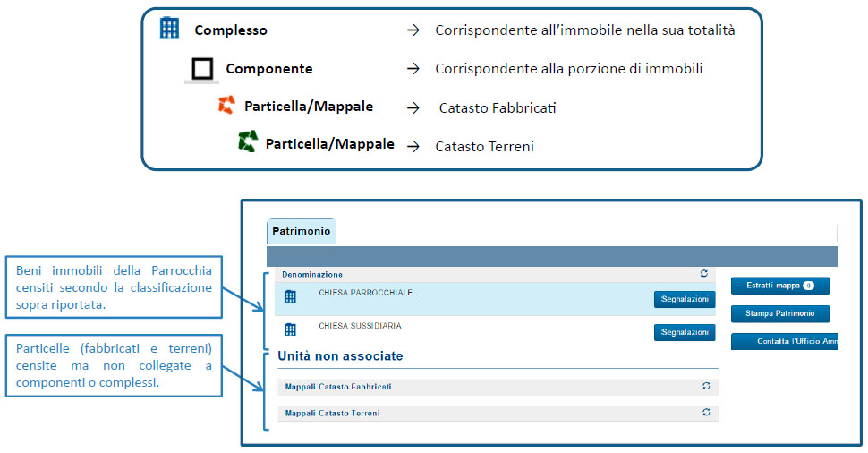Click building icon beside CHIESA SUSSIDIARIA
The image size is (868, 453).
pyautogui.click(x=290, y=329)
